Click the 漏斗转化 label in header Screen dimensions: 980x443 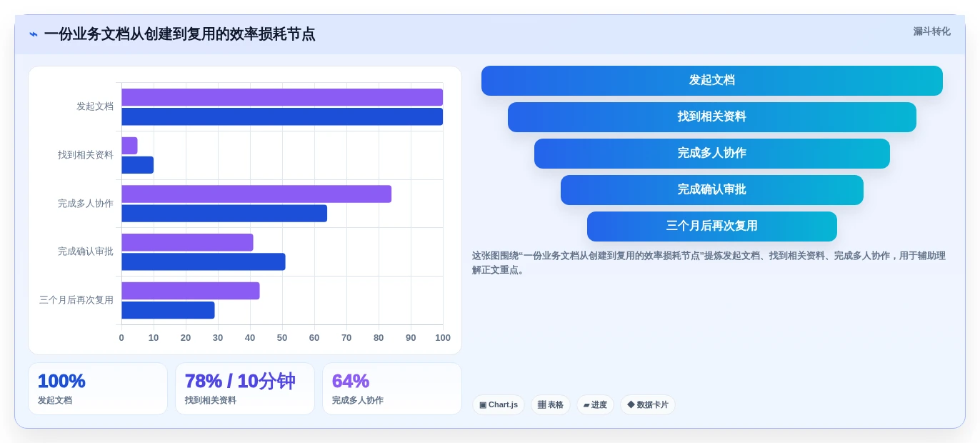(x=931, y=31)
